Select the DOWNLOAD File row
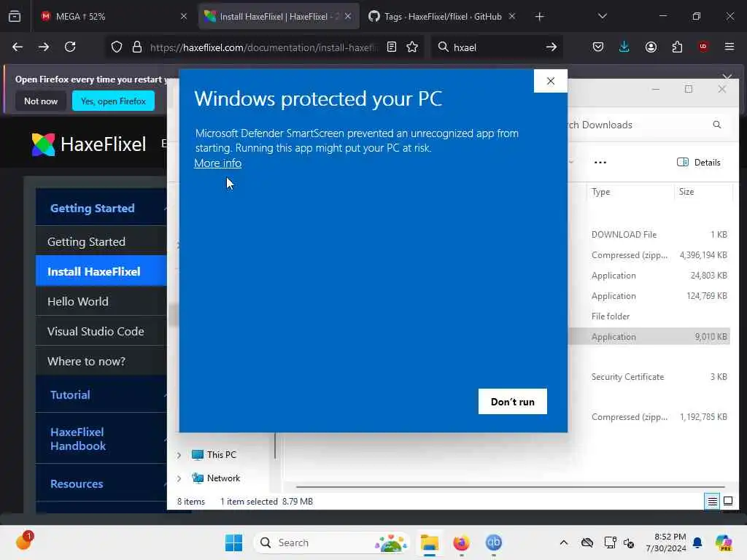 (x=649, y=234)
